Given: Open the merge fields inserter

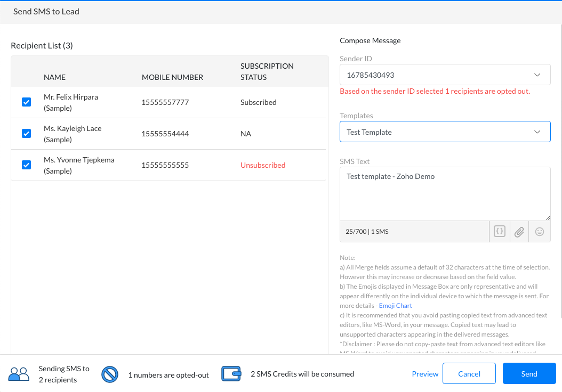Looking at the screenshot, I should 500,231.
